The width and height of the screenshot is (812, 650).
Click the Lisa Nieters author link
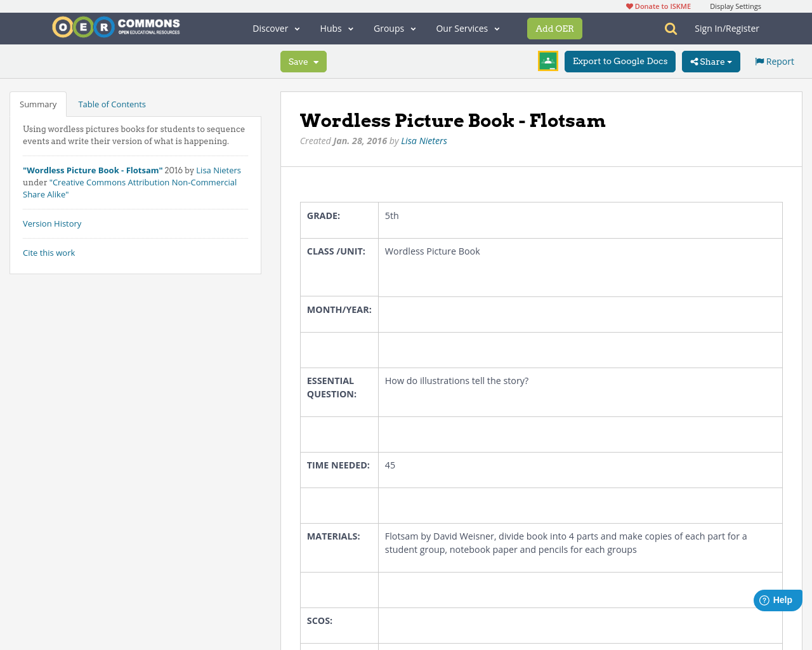click(424, 140)
